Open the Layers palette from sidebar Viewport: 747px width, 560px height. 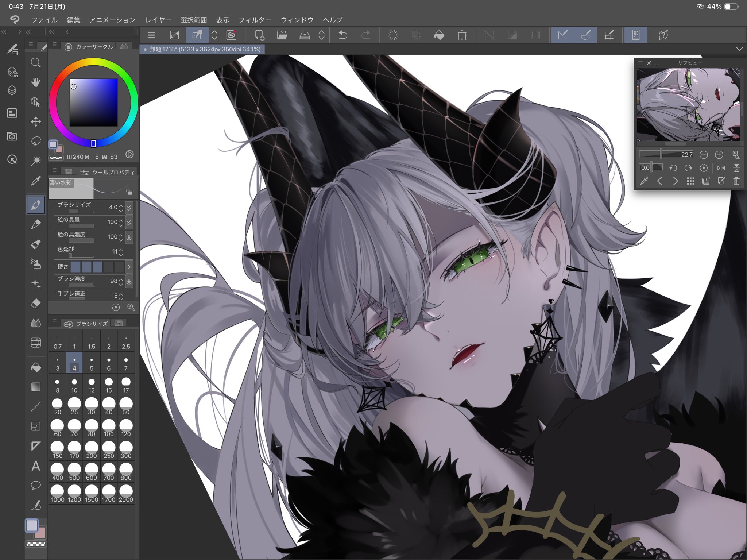point(12,90)
